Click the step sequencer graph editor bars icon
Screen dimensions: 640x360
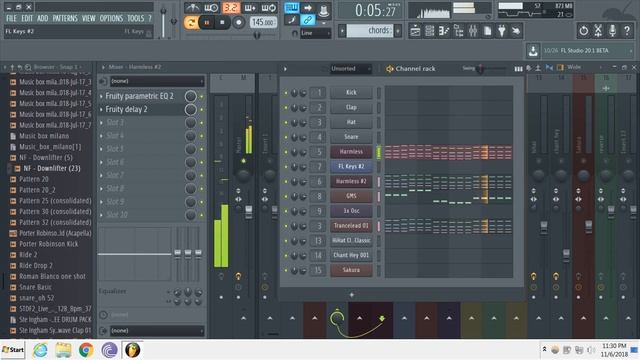518,69
